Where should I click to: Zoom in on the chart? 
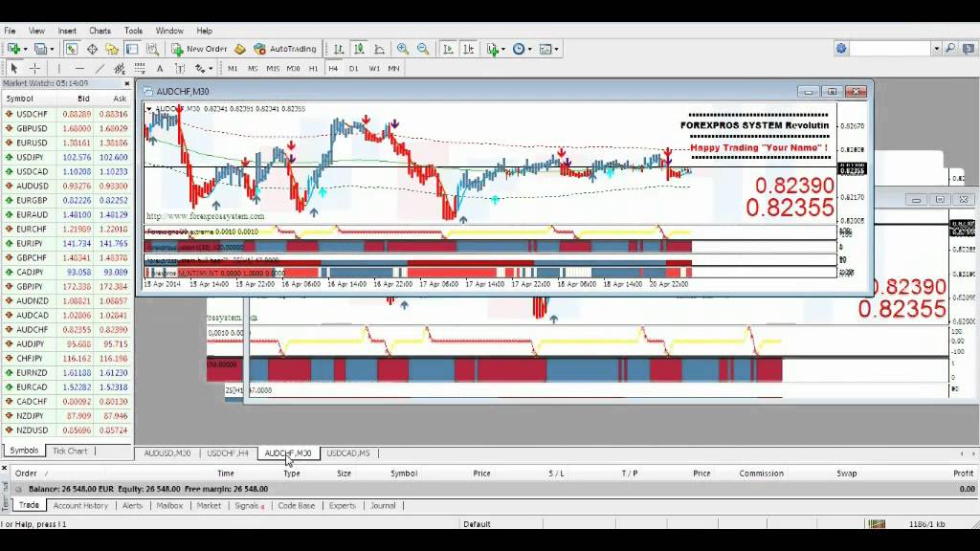point(403,49)
